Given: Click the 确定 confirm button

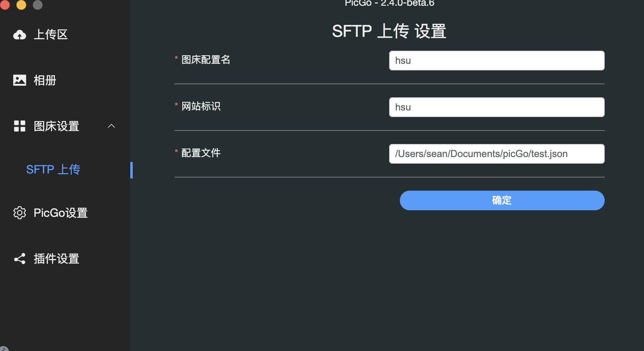Looking at the screenshot, I should [502, 200].
